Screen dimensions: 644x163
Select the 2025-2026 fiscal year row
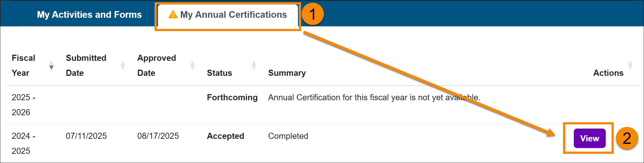(x=23, y=105)
